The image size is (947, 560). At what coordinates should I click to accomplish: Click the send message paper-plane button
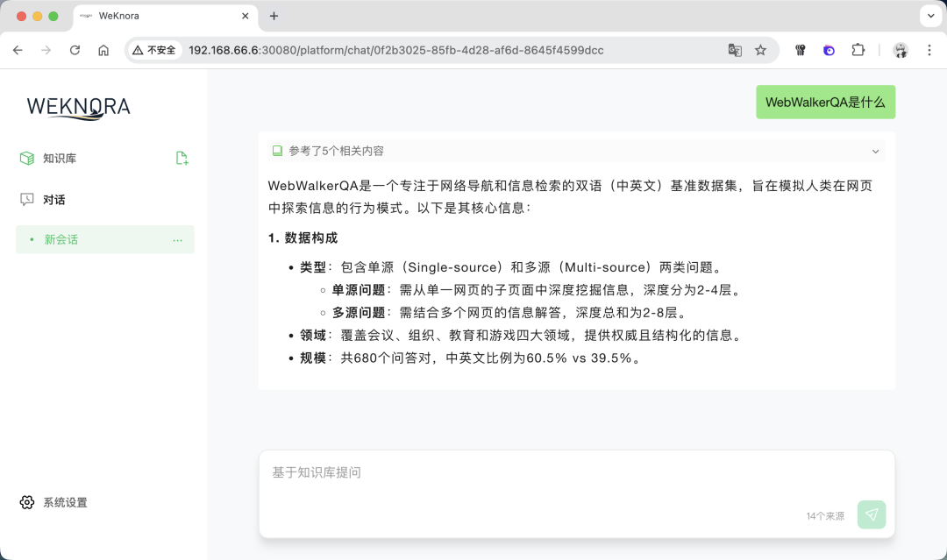[872, 514]
